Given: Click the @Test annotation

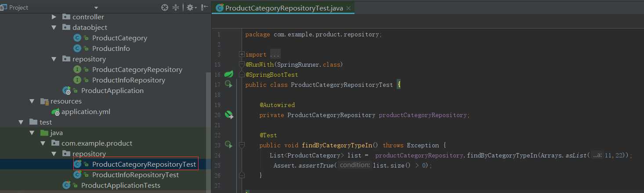Looking at the screenshot, I should [x=268, y=135].
